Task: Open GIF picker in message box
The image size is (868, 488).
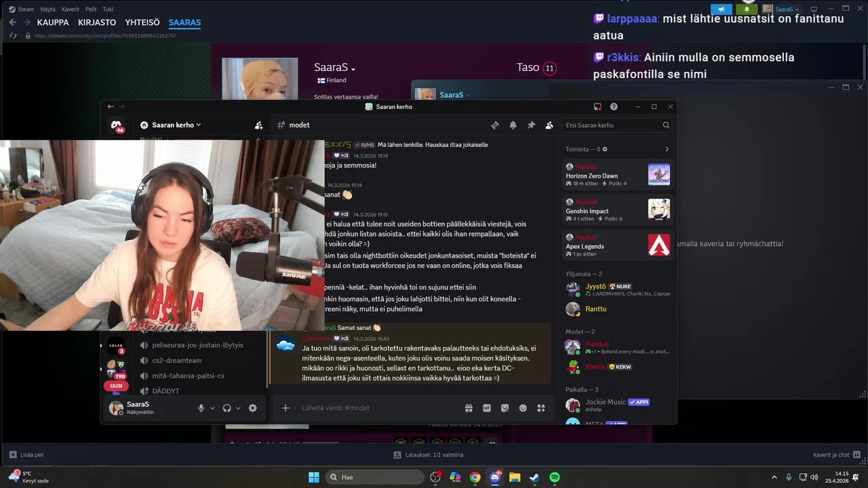Action: [x=486, y=408]
